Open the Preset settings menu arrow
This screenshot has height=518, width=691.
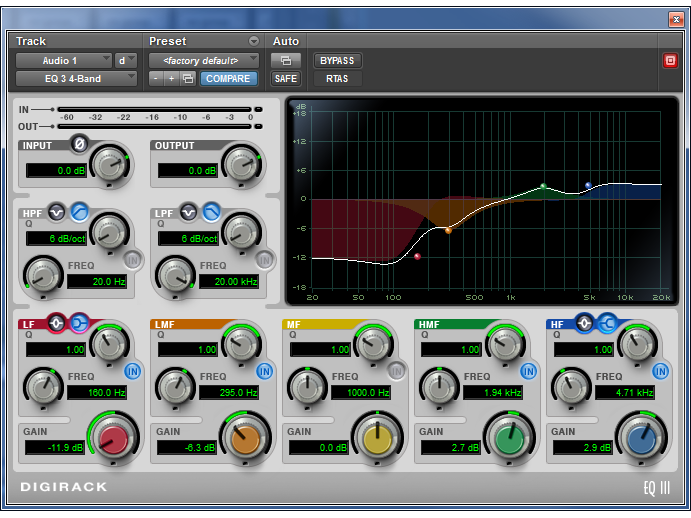tap(254, 41)
